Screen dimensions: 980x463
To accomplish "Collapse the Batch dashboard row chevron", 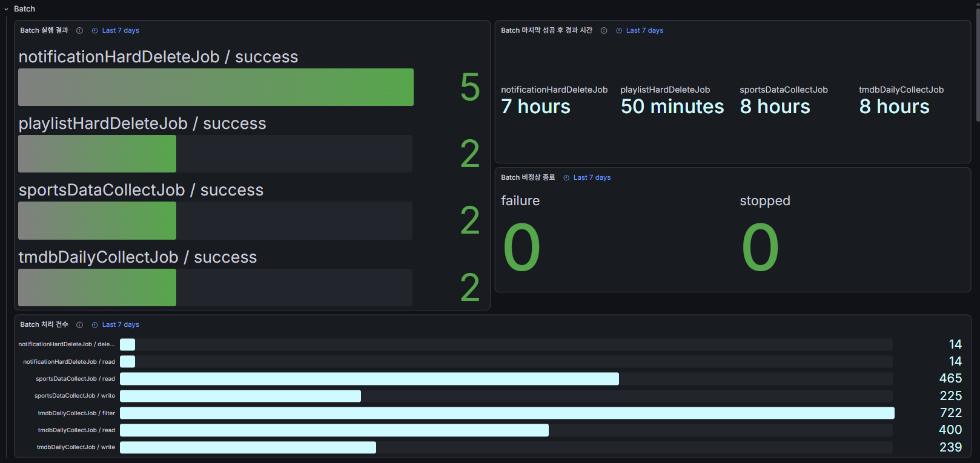I will tap(6, 9).
